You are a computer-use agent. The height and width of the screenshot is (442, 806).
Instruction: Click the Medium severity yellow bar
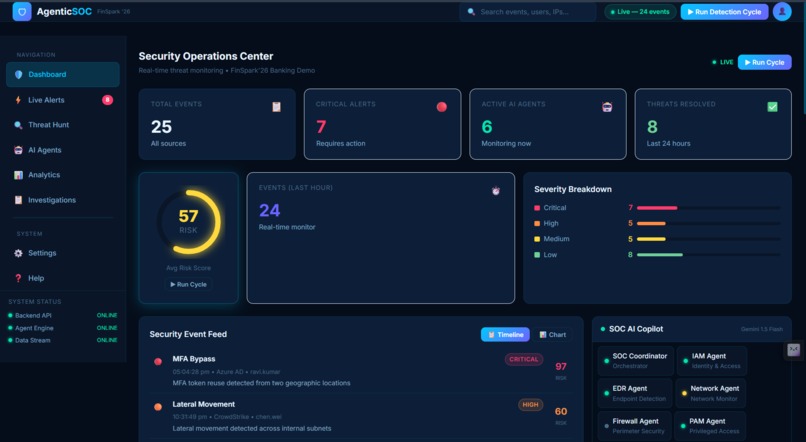(651, 239)
